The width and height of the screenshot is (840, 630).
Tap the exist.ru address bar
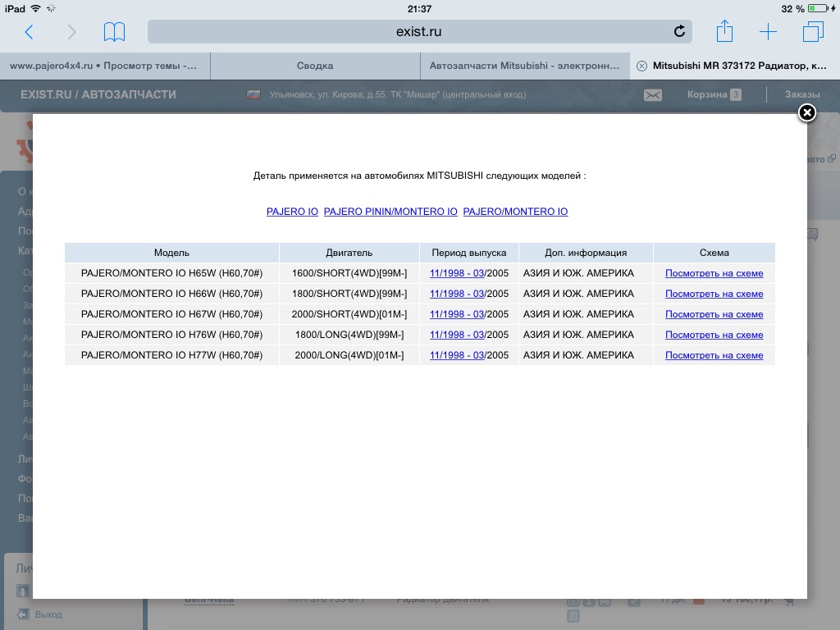419,32
